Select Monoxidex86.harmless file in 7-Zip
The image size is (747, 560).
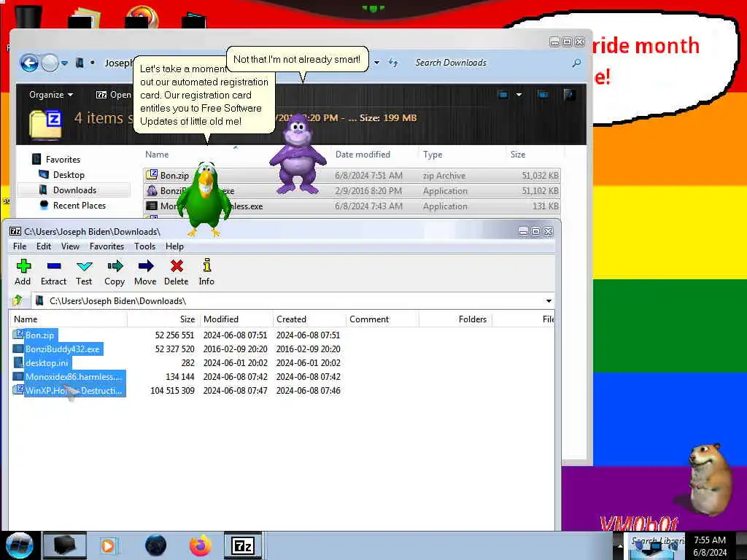74,377
